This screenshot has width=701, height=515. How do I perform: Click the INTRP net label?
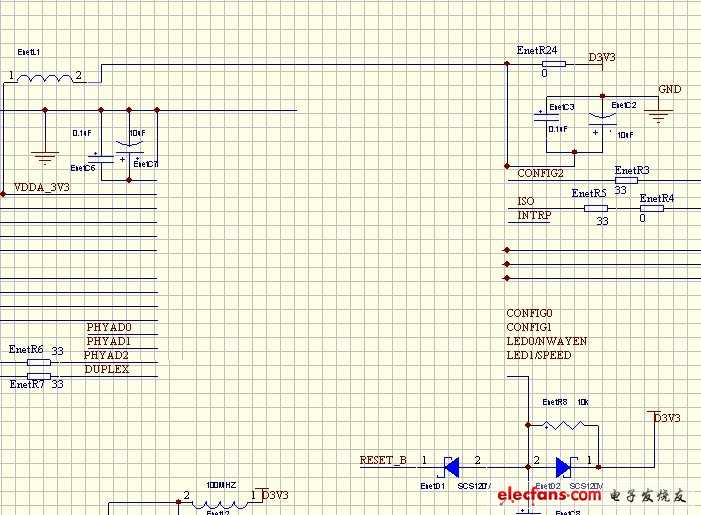point(534,215)
